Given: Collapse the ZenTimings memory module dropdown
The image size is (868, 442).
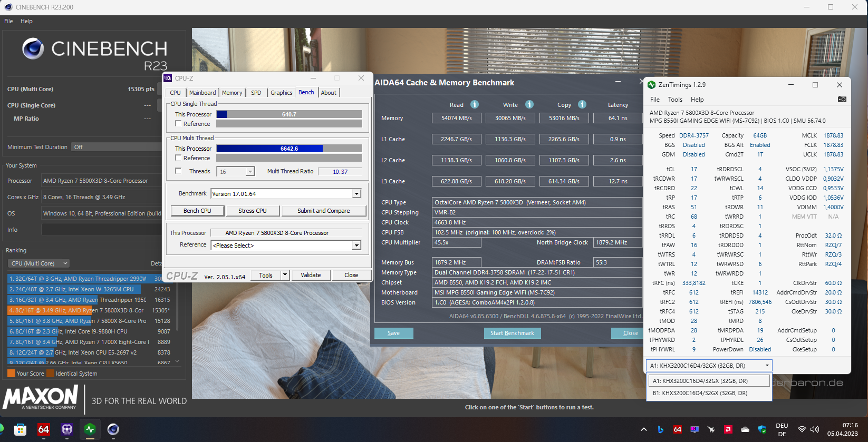Looking at the screenshot, I should 767,365.
